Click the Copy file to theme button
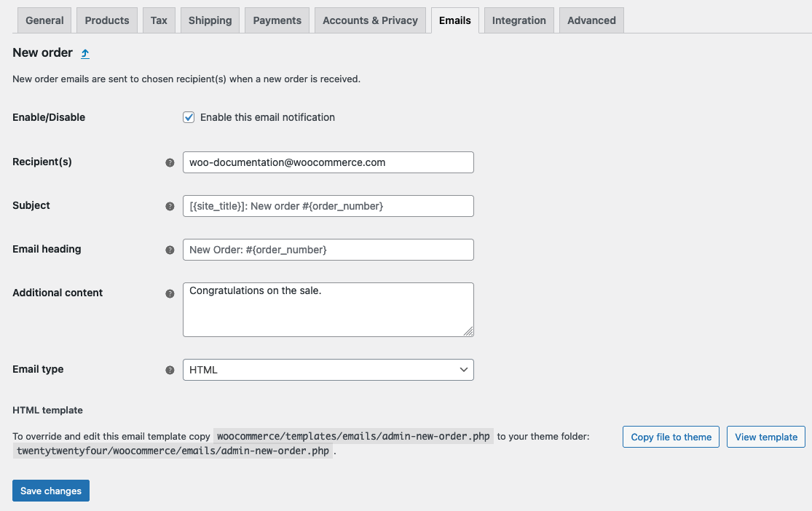 tap(671, 437)
